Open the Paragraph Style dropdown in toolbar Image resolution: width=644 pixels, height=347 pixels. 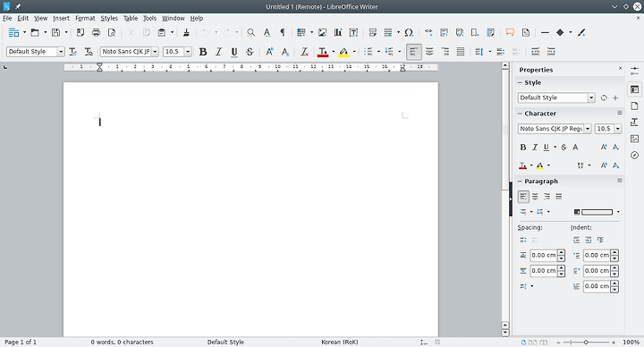coord(61,52)
